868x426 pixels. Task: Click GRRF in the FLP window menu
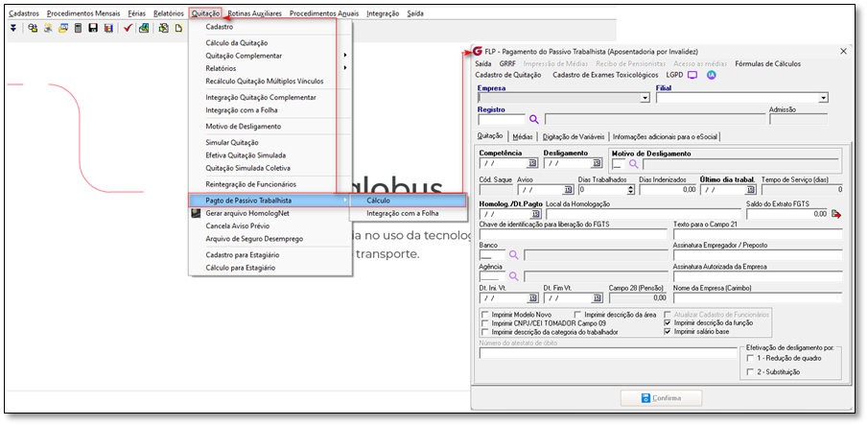[507, 63]
